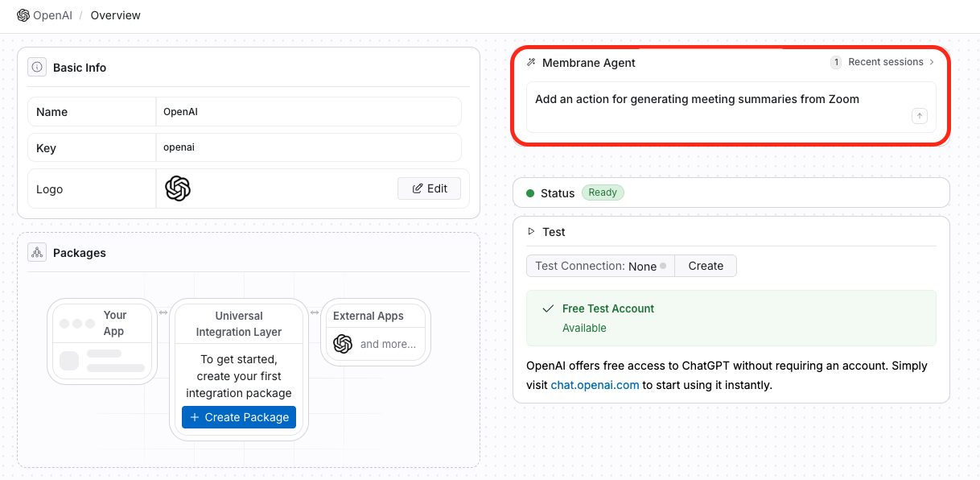
Task: Click the Available text under Free Test Account
Action: (584, 328)
